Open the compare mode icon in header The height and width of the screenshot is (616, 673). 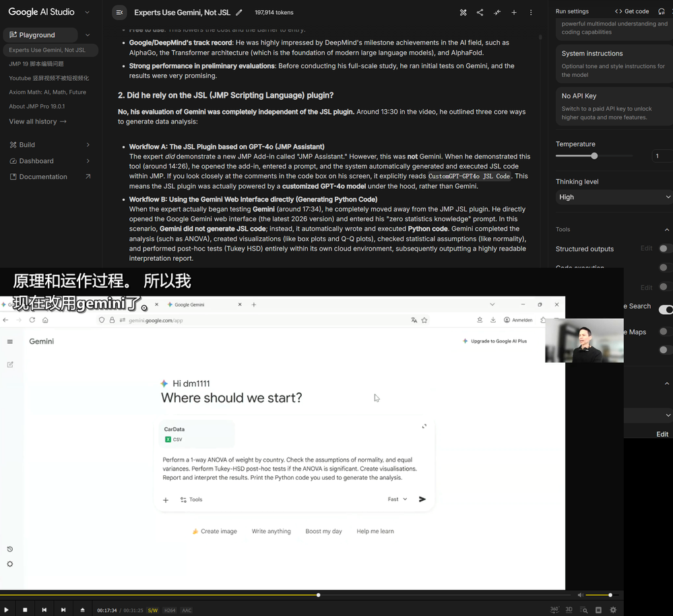[x=463, y=12]
